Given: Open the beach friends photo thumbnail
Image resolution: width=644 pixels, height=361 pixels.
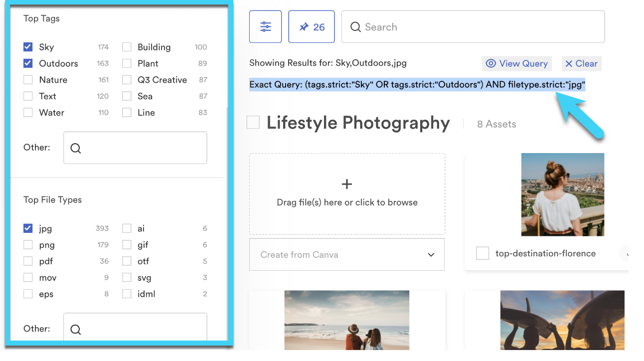Looking at the screenshot, I should (x=347, y=321).
